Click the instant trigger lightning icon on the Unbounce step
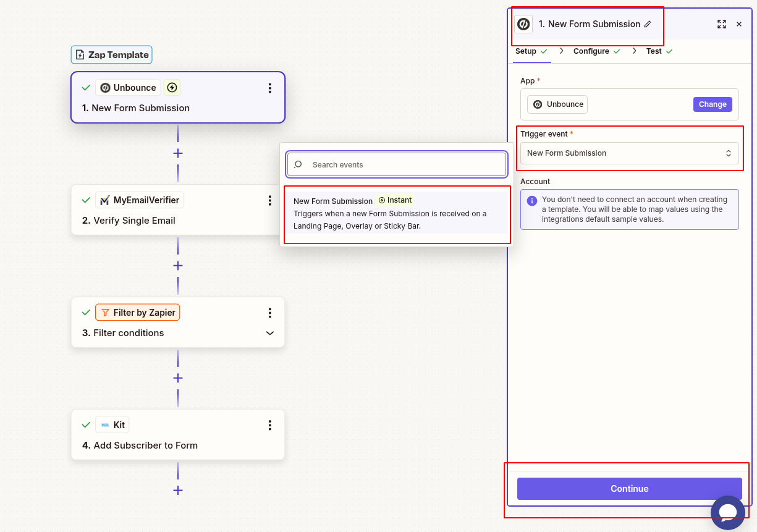This screenshot has width=757, height=532. click(x=172, y=87)
